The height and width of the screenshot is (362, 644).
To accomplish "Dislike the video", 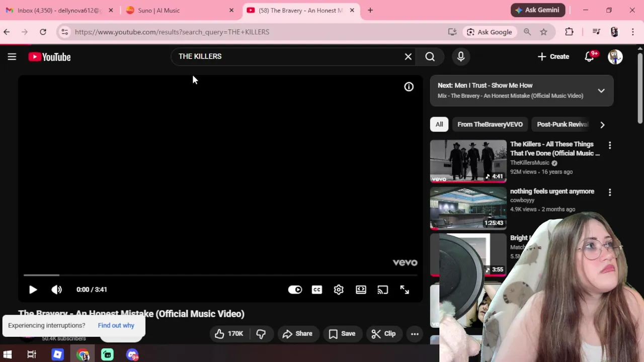I will (261, 333).
